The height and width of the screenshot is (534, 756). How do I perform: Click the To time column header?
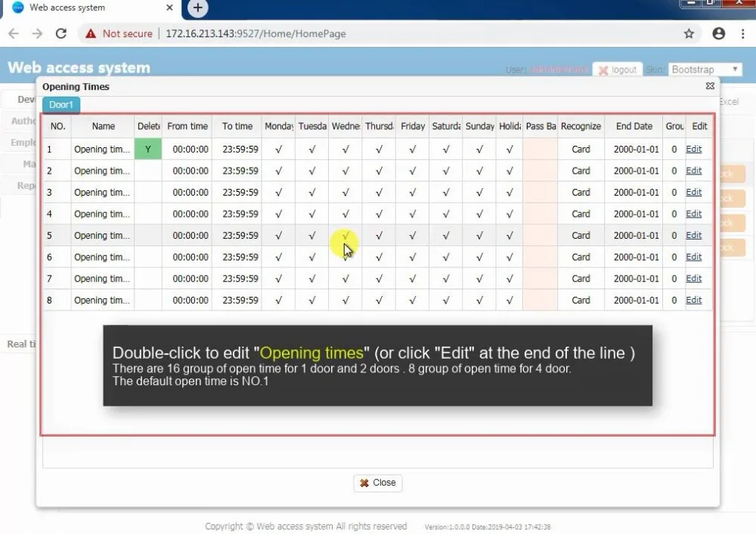237,126
